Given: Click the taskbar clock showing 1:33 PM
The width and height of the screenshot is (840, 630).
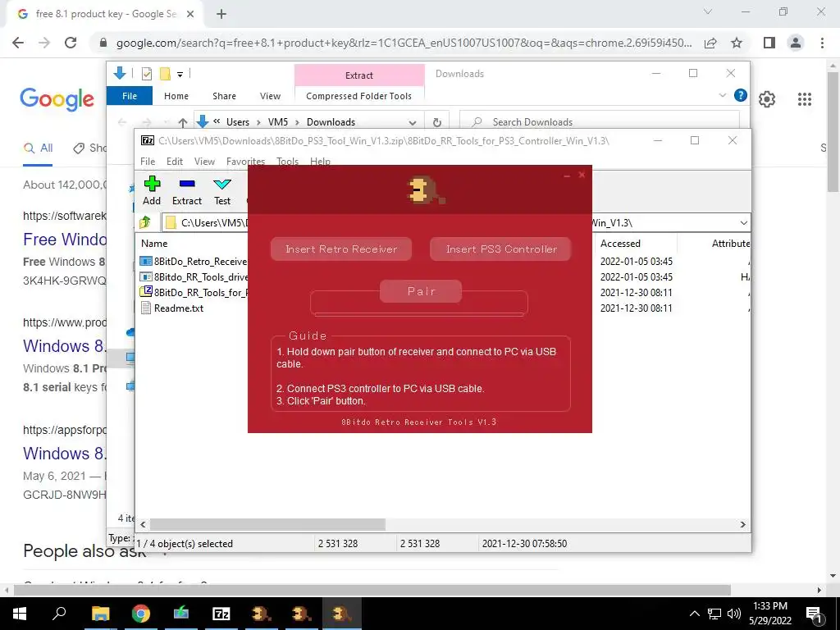Looking at the screenshot, I should pyautogui.click(x=769, y=614).
